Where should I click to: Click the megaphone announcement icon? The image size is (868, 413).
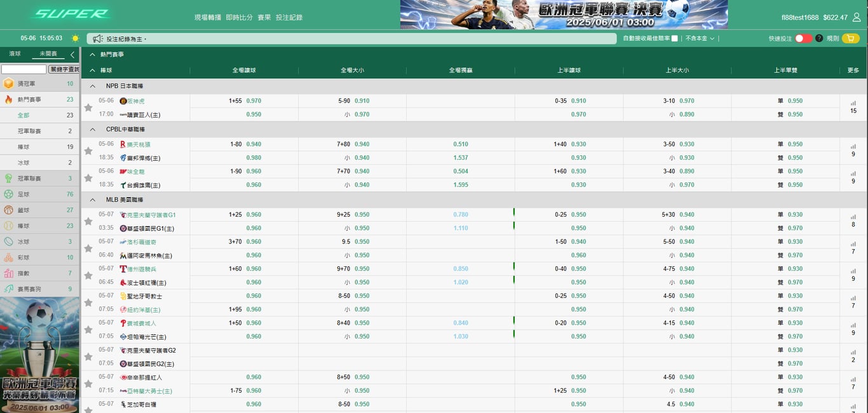[x=97, y=39]
